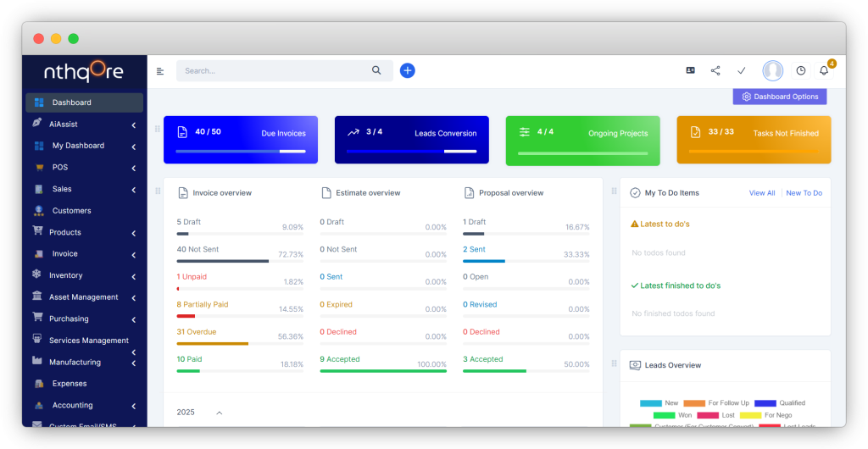Screen dimensions: 868x449
Task: Click the AiAssist rocket icon
Action: pyautogui.click(x=37, y=123)
